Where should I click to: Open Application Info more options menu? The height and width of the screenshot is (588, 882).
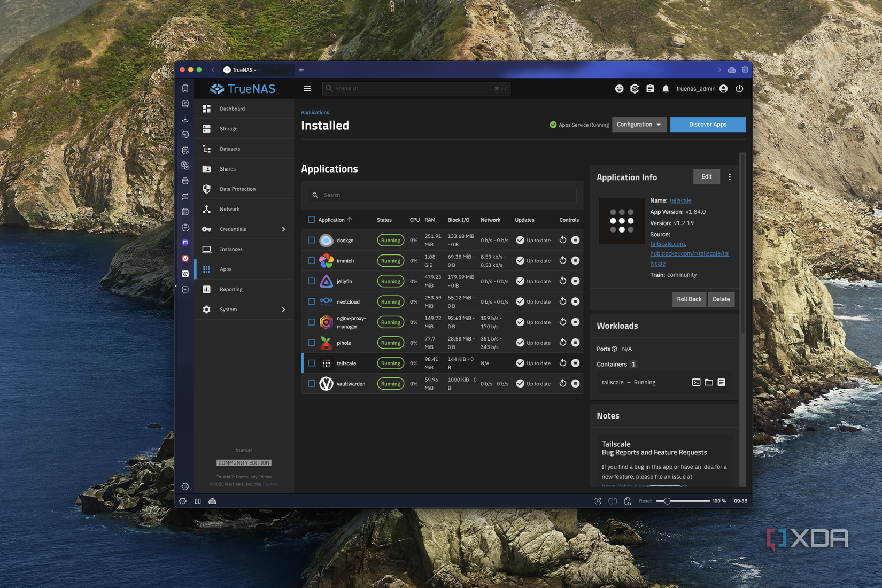[730, 177]
